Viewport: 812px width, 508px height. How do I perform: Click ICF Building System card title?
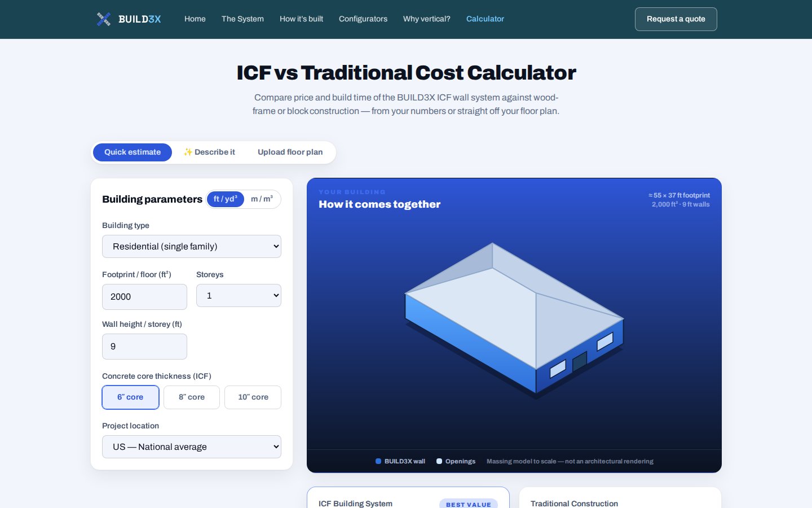click(355, 503)
